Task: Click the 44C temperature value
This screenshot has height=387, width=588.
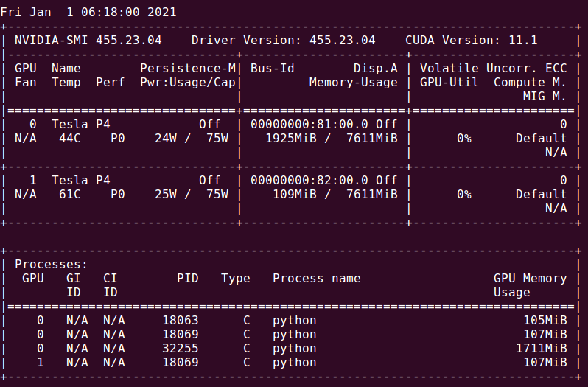Action: coord(70,139)
